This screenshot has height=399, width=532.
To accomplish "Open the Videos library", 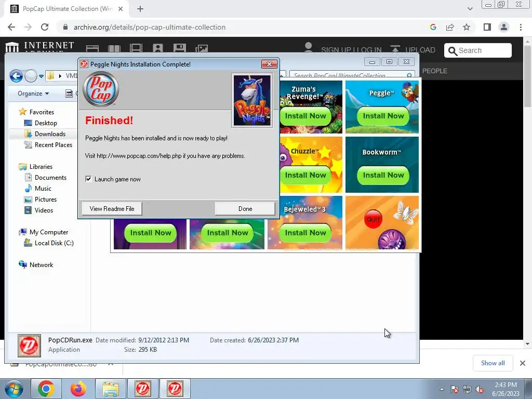I will click(44, 210).
